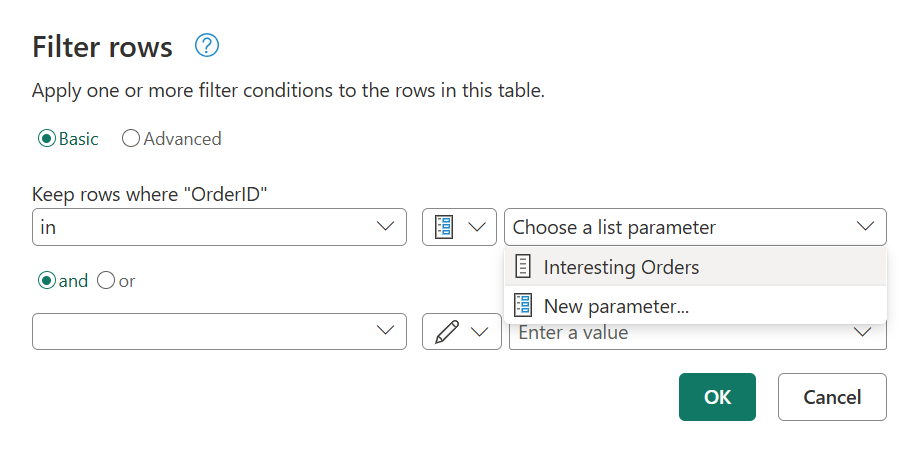This screenshot has height=455, width=921.
Task: Open the Enter a value dropdown arrow
Action: tap(865, 333)
